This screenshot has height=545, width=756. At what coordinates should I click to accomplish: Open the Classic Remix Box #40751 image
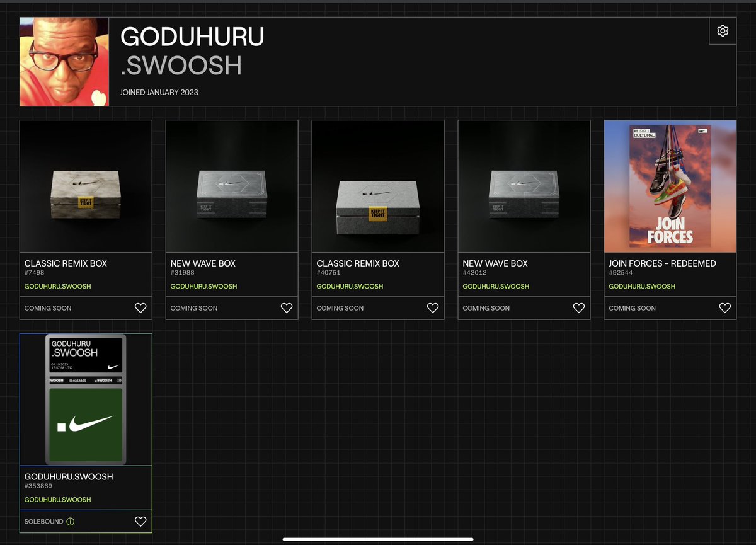(378, 186)
